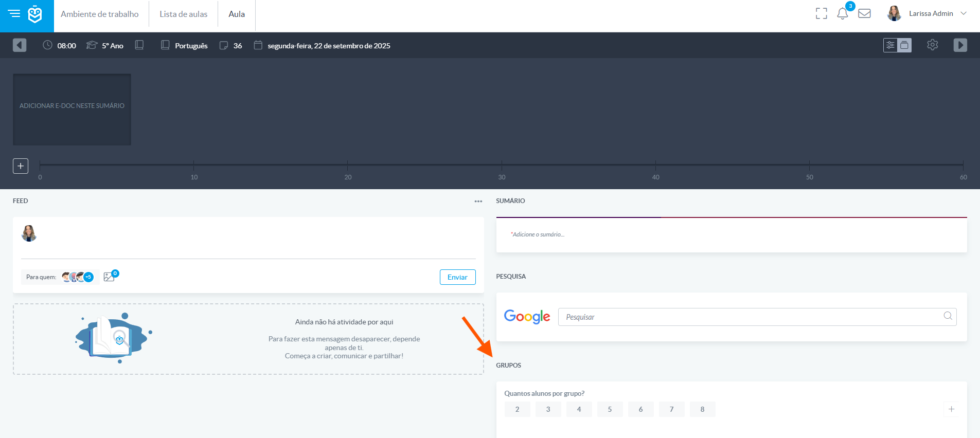Open the Feed more options menu
The width and height of the screenshot is (980, 438).
(478, 201)
